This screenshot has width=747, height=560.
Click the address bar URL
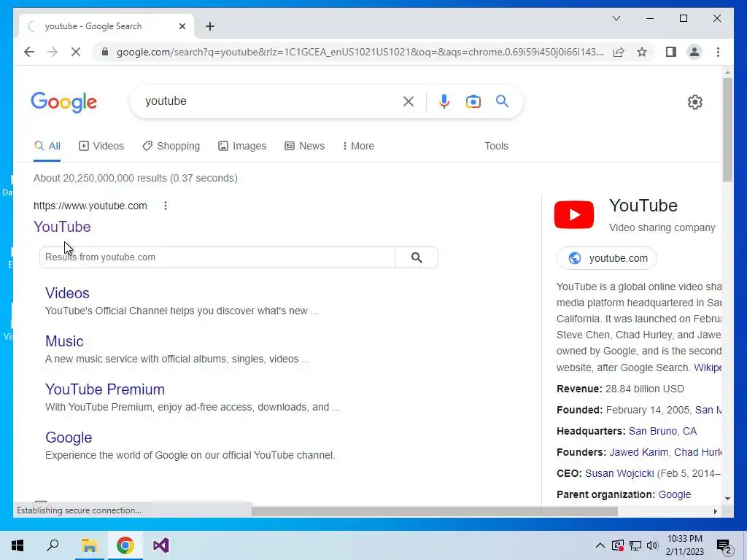click(x=360, y=52)
